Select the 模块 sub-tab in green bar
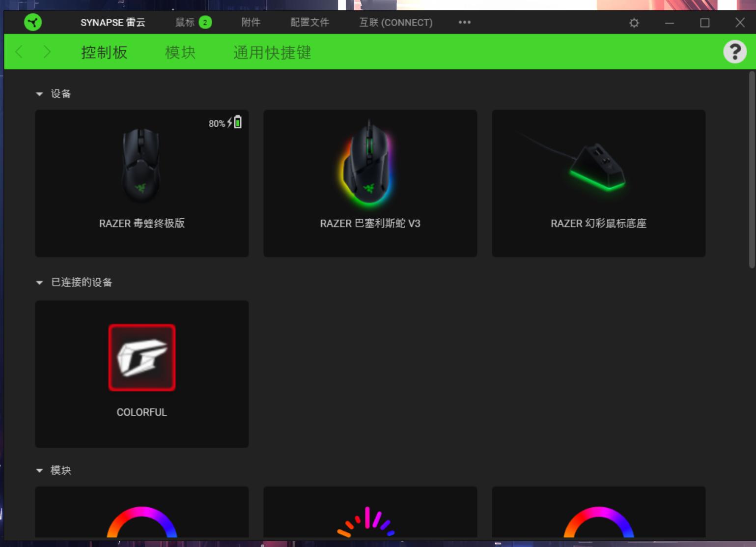 180,52
